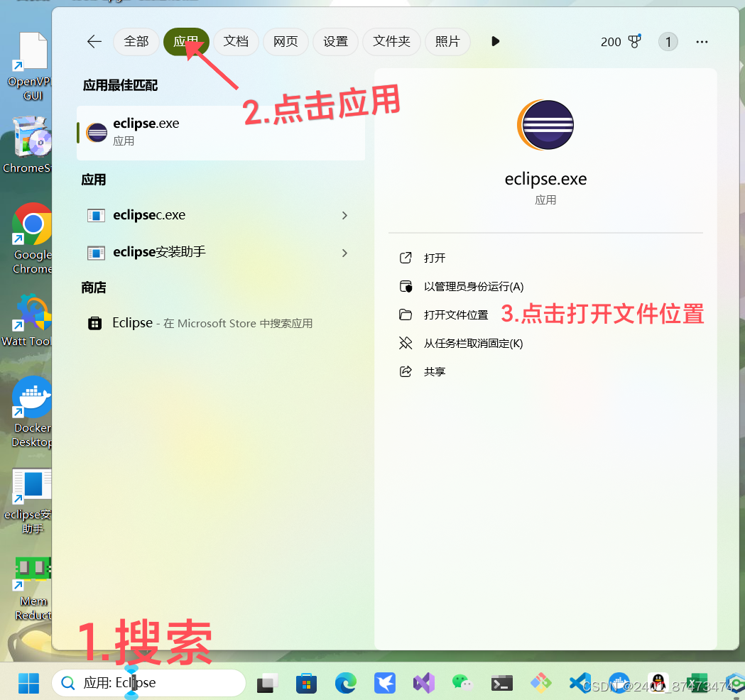Open Microsoft Store from the taskbar
The height and width of the screenshot is (700, 745).
307,684
